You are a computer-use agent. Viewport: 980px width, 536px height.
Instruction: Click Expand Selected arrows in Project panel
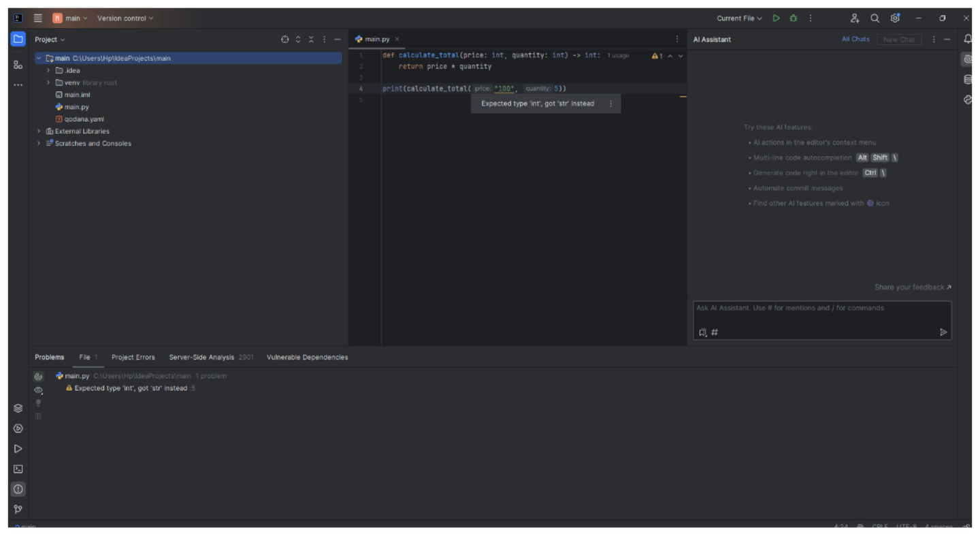(x=298, y=40)
